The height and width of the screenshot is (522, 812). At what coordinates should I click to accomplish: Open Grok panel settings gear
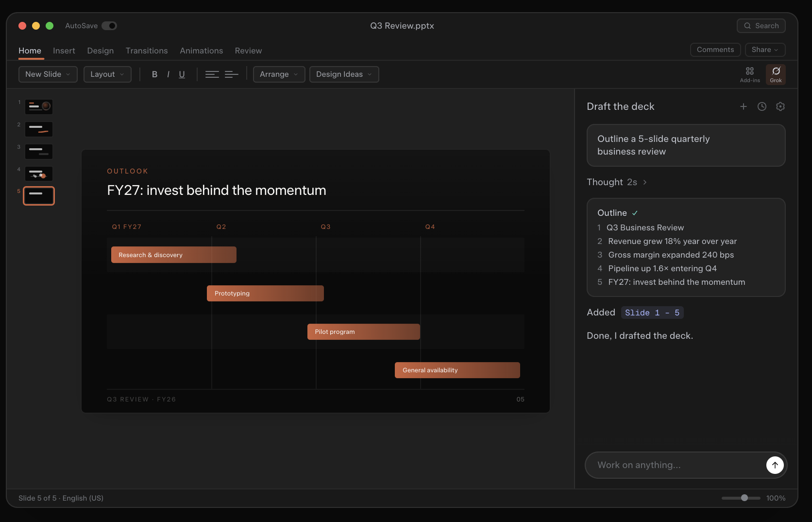pyautogui.click(x=780, y=106)
